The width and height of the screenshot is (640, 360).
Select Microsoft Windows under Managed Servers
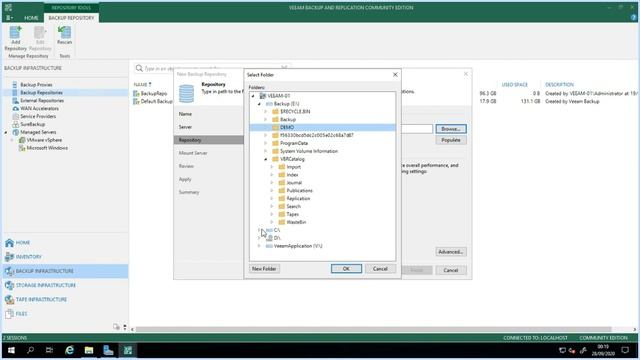point(47,148)
